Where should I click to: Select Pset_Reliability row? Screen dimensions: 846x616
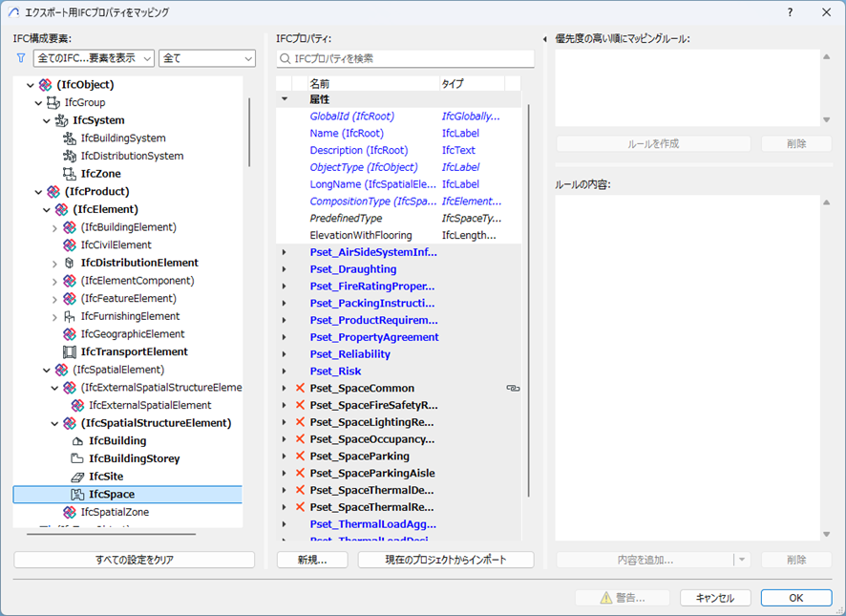(398, 354)
